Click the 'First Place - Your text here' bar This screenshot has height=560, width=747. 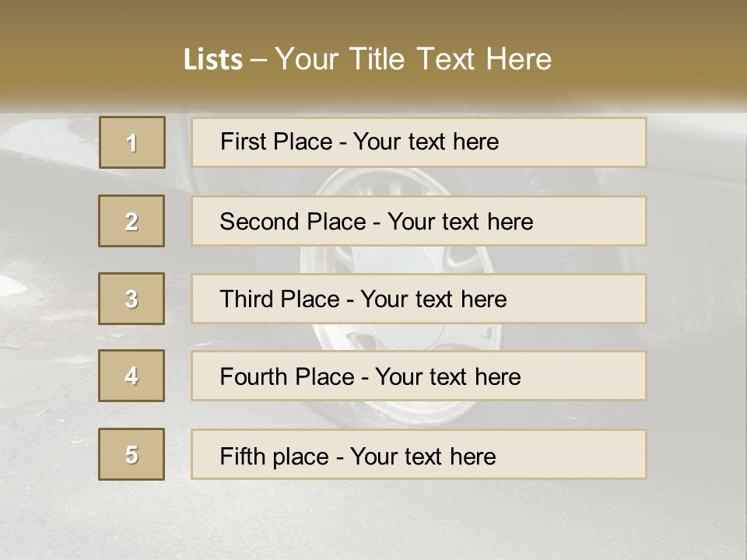point(419,142)
